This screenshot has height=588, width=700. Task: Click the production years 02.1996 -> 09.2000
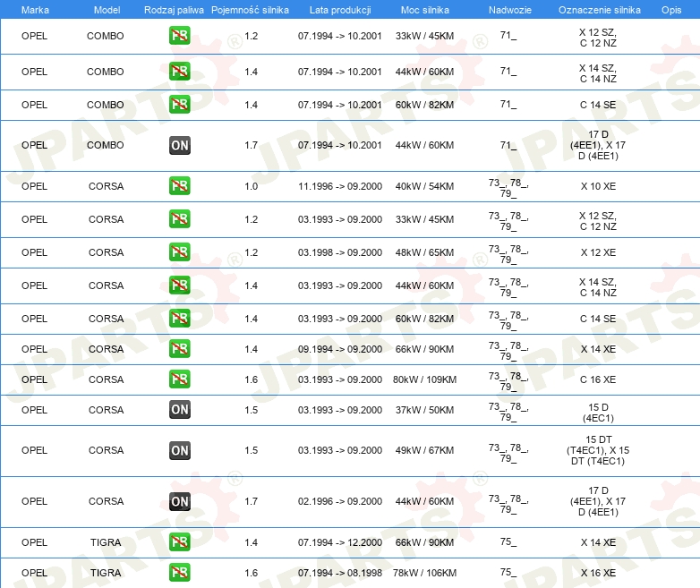click(340, 501)
